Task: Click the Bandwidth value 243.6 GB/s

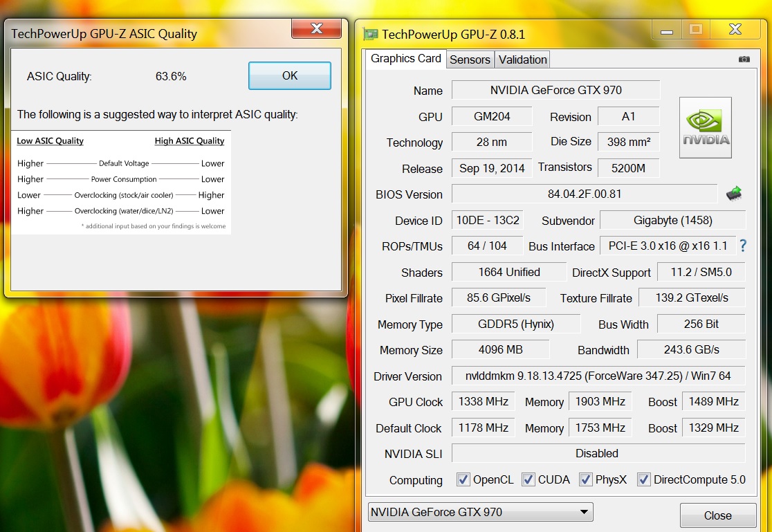Action: 691,350
